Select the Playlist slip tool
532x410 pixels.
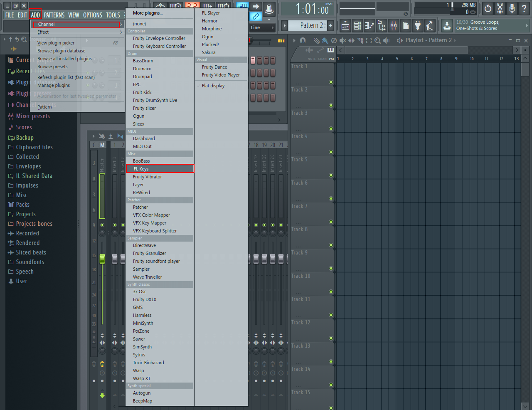(x=351, y=40)
